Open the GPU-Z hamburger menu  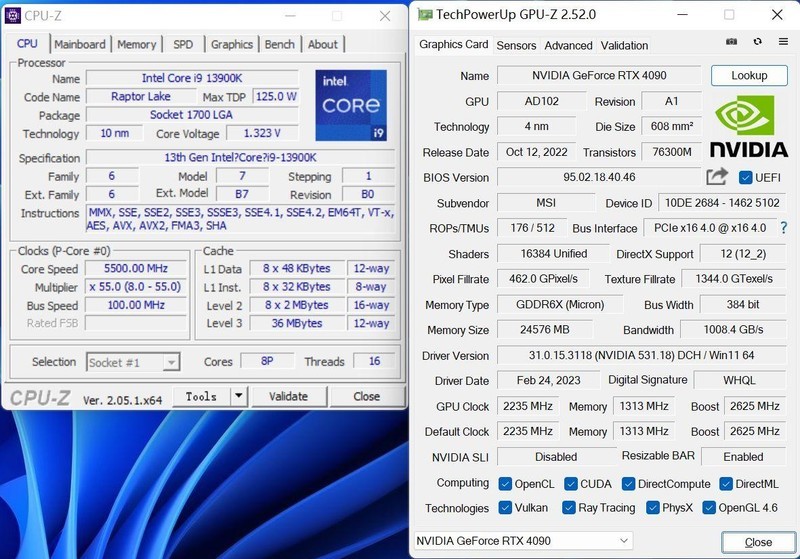[x=781, y=42]
